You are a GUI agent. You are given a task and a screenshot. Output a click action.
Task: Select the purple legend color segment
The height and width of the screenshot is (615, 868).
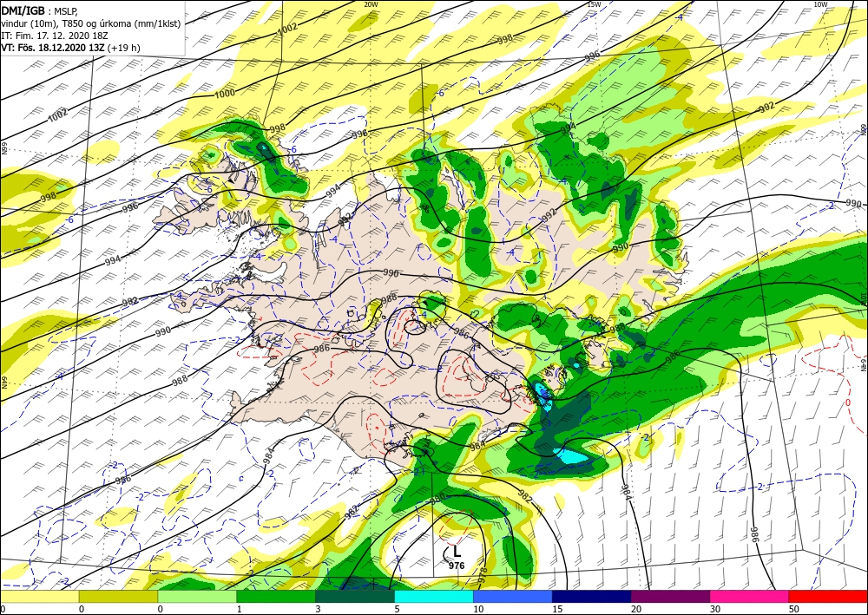670,597
